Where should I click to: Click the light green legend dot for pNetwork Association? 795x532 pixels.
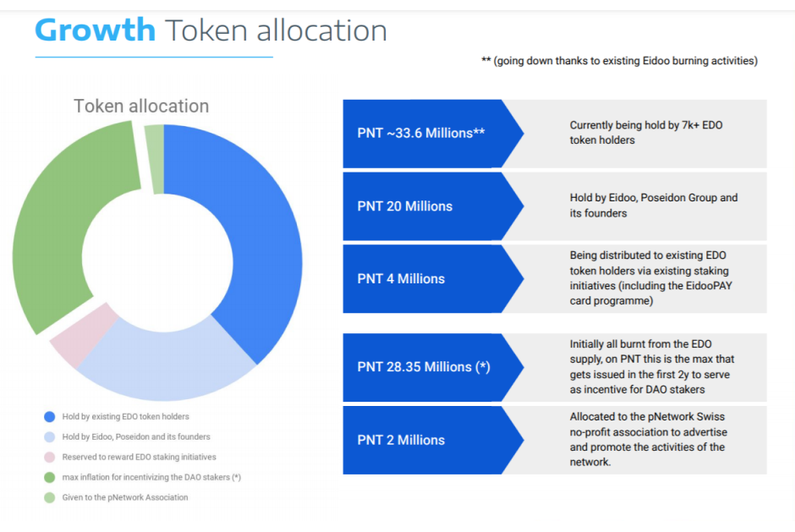(50, 497)
